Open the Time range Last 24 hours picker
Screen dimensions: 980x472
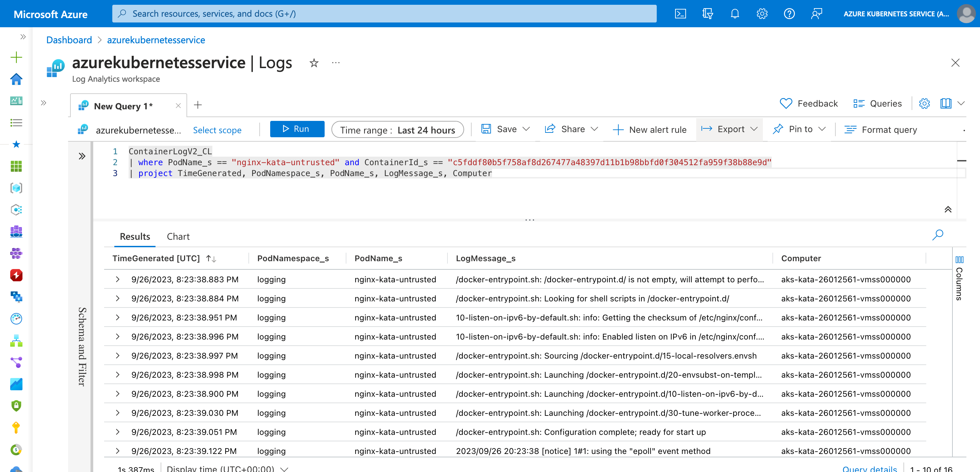(397, 130)
